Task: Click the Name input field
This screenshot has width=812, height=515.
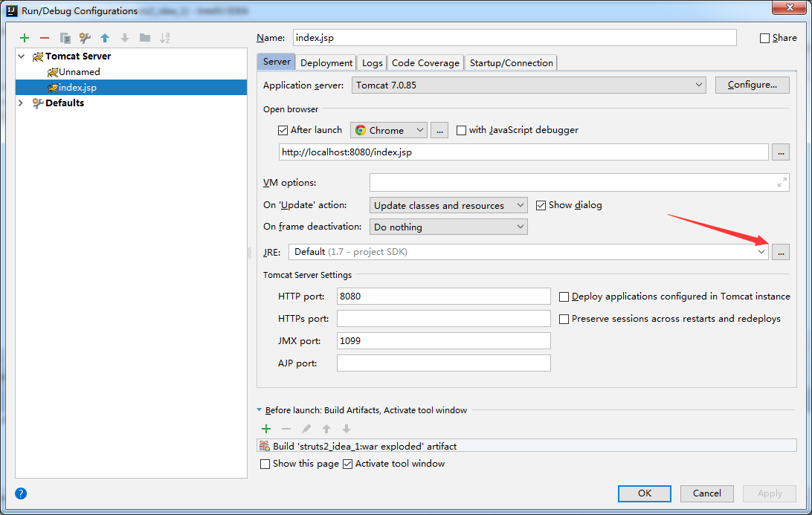Action: pos(515,38)
